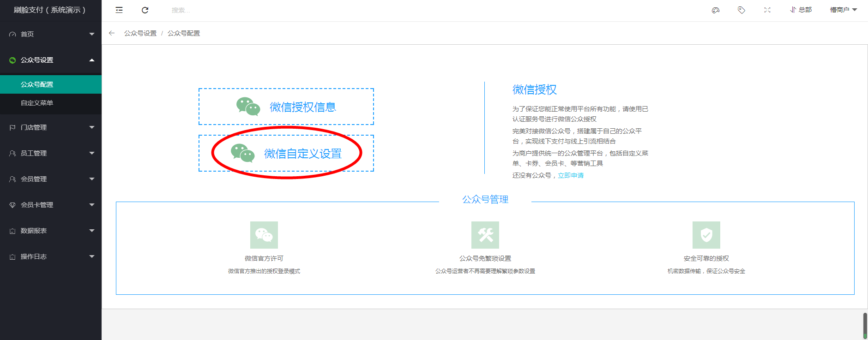This screenshot has height=340, width=868.
Task: Click the 微信授权 heading
Action: coord(535,89)
